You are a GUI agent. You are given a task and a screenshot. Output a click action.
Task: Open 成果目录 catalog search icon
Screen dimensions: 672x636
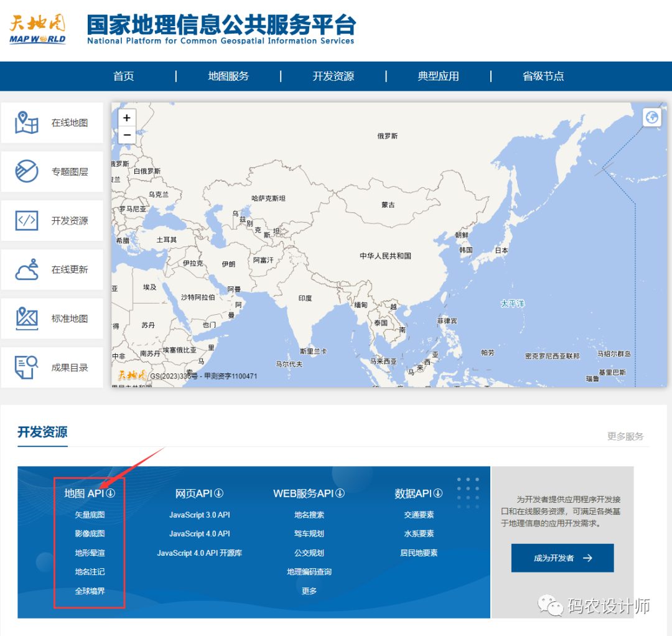tap(26, 367)
